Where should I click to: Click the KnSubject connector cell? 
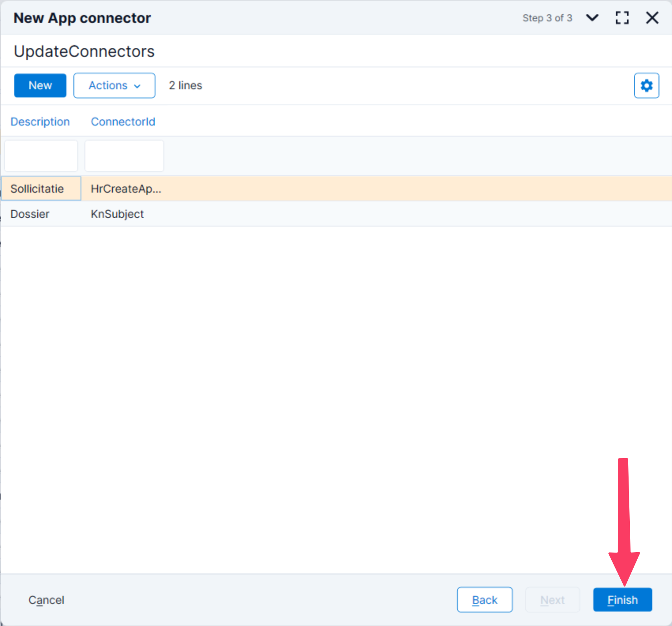pyautogui.click(x=117, y=214)
